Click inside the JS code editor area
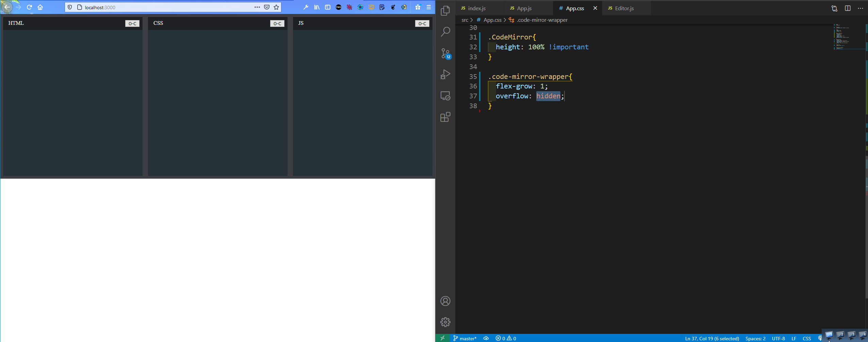Viewport: 868px width, 342px height. tap(363, 103)
